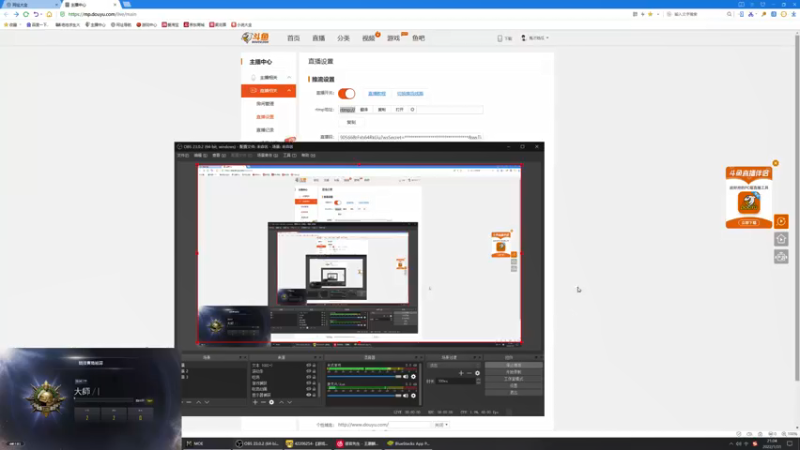
Task: Click first button in OBS controls panel
Action: [513, 365]
